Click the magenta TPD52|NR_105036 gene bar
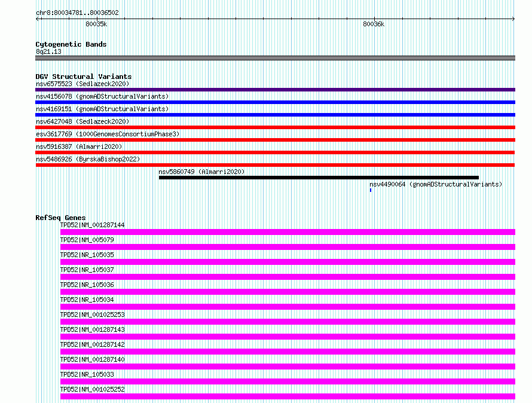 [x=288, y=292]
